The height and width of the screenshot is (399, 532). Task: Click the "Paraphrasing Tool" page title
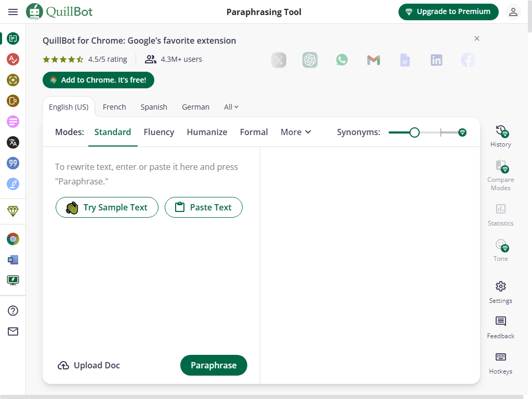263,12
